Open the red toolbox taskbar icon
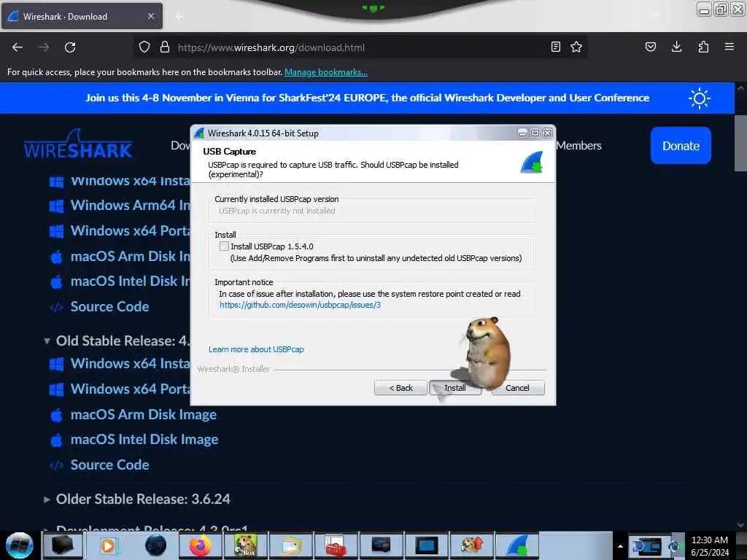Viewport: 747px width, 560px height. 336,545
